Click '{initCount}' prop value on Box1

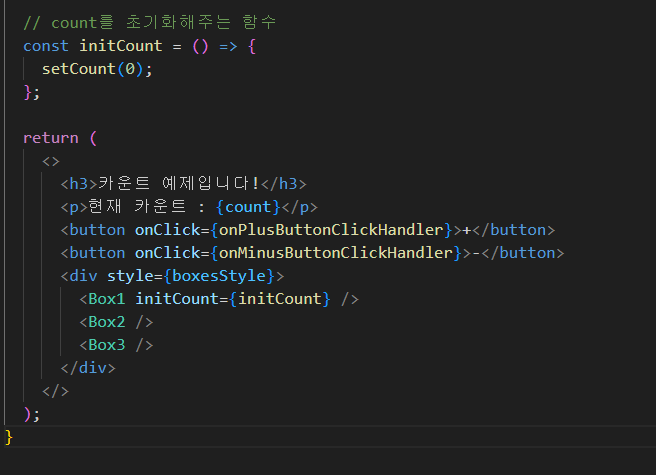click(x=279, y=299)
